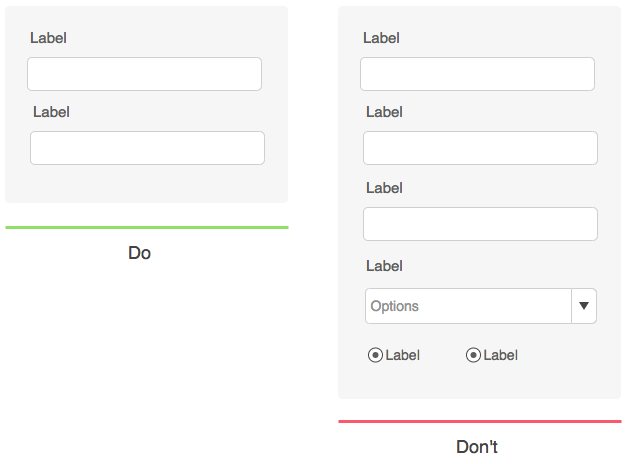The height and width of the screenshot is (464, 626).
Task: Focus the second text field in the Don't panel
Action: pos(480,148)
